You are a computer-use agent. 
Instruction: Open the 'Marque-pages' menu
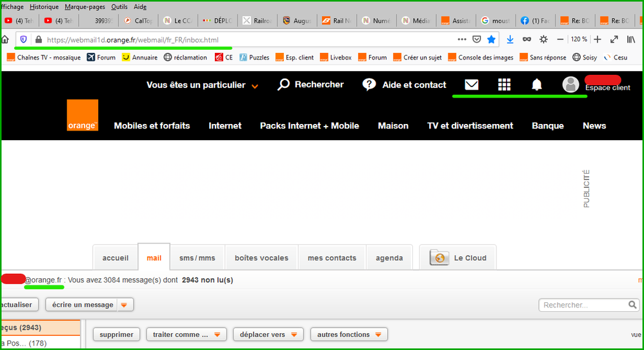pyautogui.click(x=84, y=6)
